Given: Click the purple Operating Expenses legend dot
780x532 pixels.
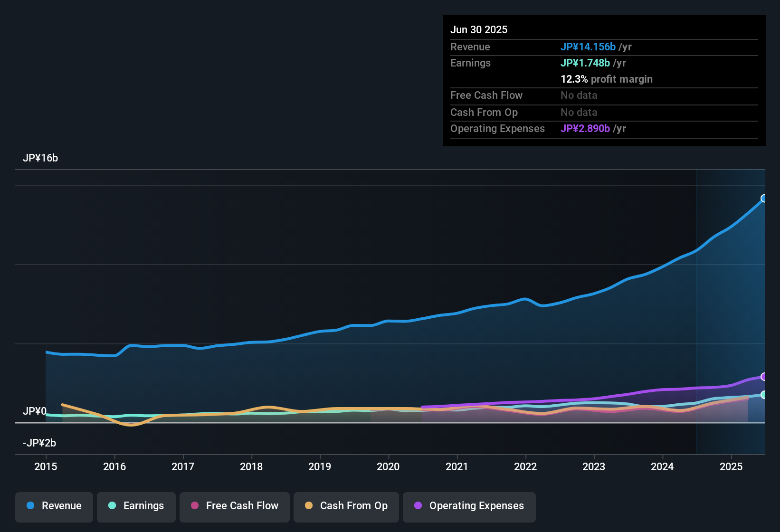Looking at the screenshot, I should tap(418, 505).
